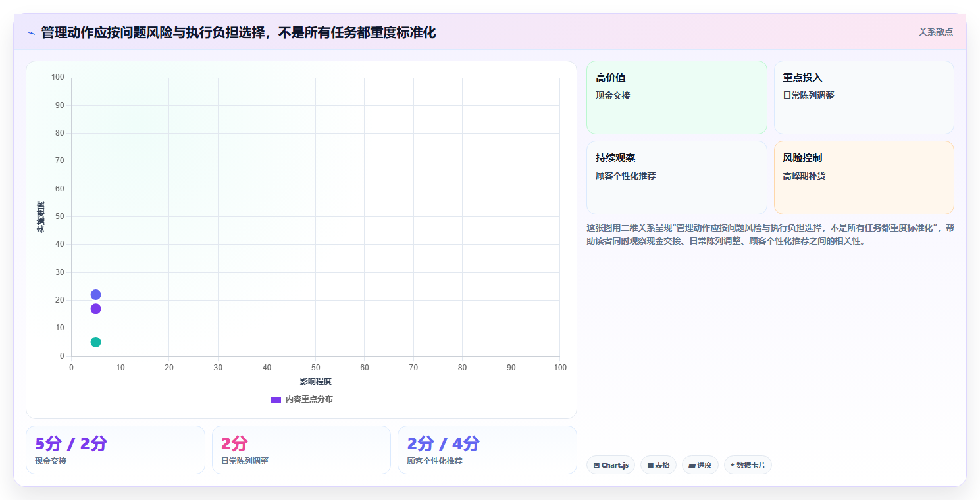The image size is (980, 500).
Task: Select the Chart.js tag chip
Action: click(x=610, y=465)
